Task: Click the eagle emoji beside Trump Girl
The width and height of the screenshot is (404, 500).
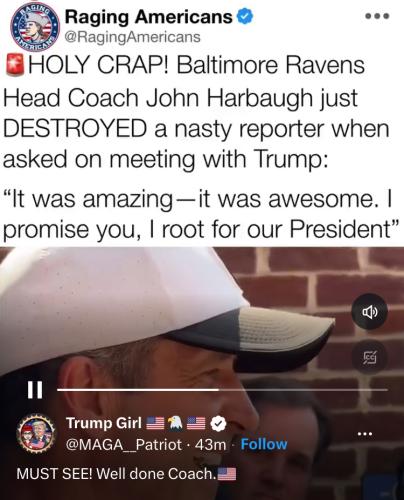Action: click(x=175, y=423)
